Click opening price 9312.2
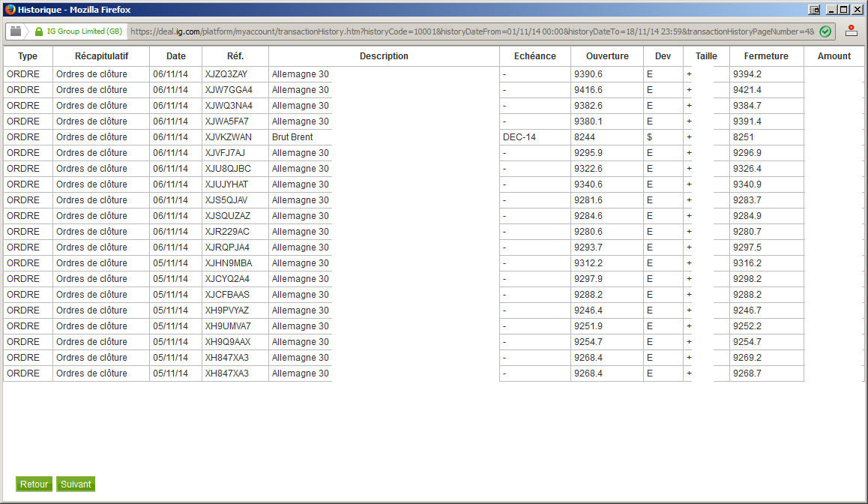Viewport: 868px width, 504px height. tap(588, 263)
